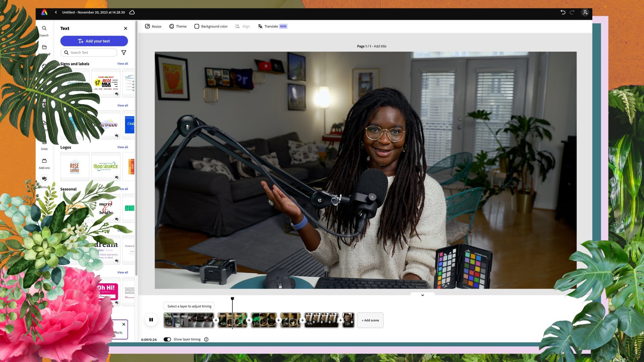Click the Add scene button
Screen dimensions: 644x362
pos(370,320)
